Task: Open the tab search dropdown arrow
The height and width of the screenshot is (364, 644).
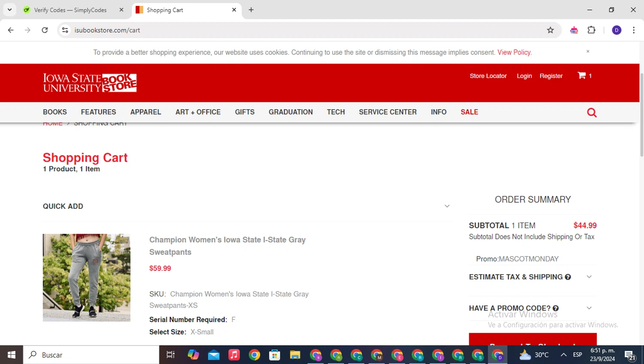Action: pos(9,9)
